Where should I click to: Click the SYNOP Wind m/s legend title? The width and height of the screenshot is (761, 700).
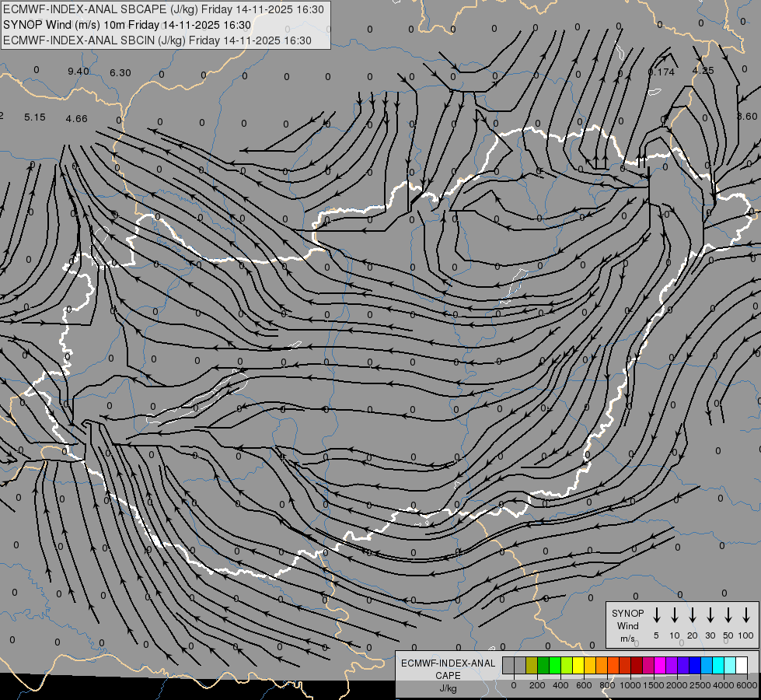(x=627, y=625)
